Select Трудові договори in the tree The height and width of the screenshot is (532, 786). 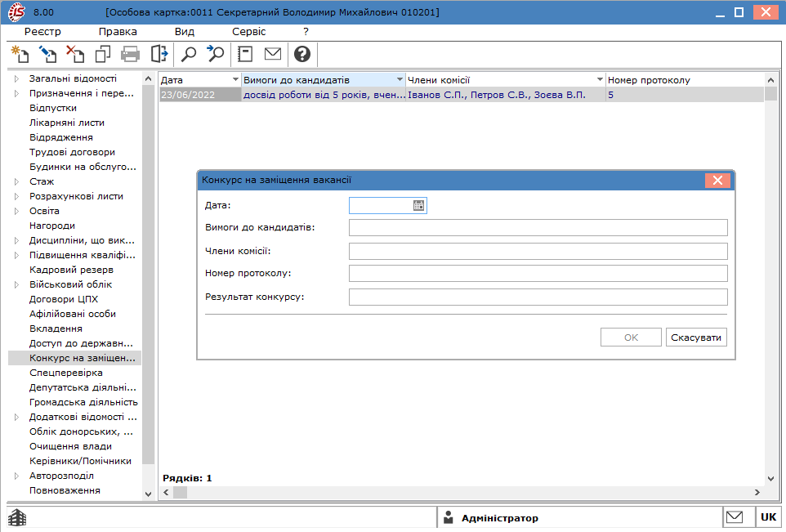point(72,152)
